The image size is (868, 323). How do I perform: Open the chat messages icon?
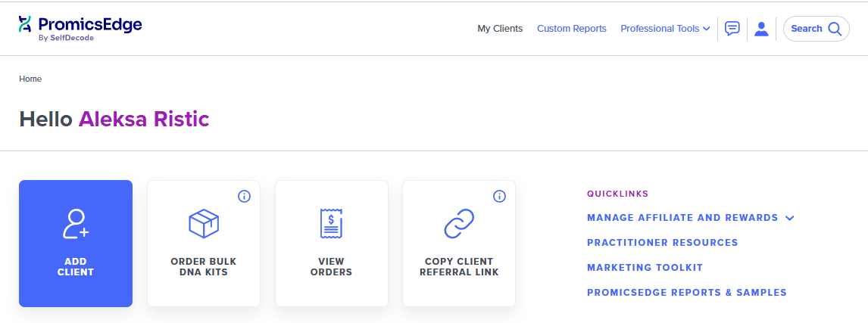pos(732,29)
